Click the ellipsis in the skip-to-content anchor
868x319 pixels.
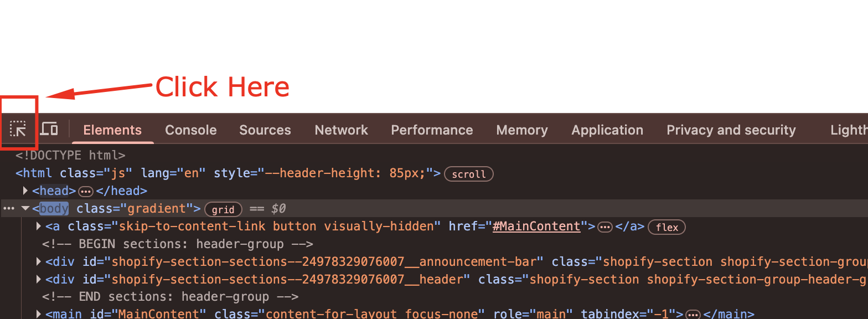coord(604,227)
